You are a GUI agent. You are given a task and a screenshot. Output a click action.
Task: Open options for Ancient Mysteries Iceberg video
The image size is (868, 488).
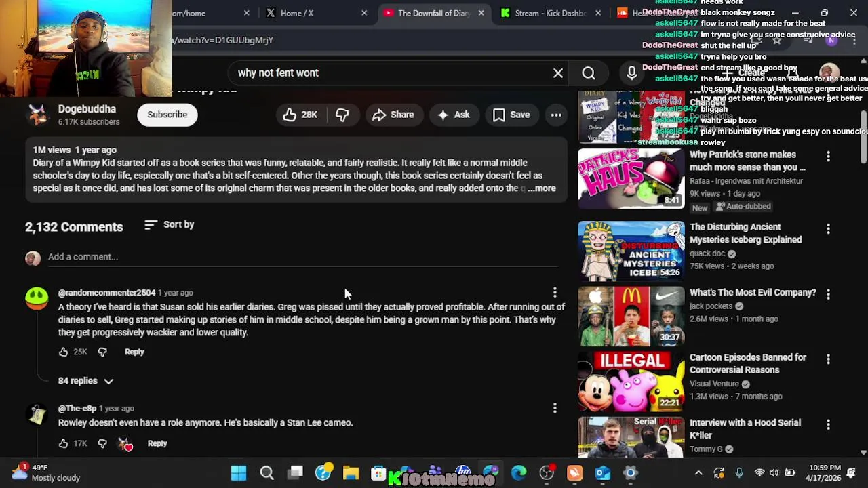pos(828,229)
